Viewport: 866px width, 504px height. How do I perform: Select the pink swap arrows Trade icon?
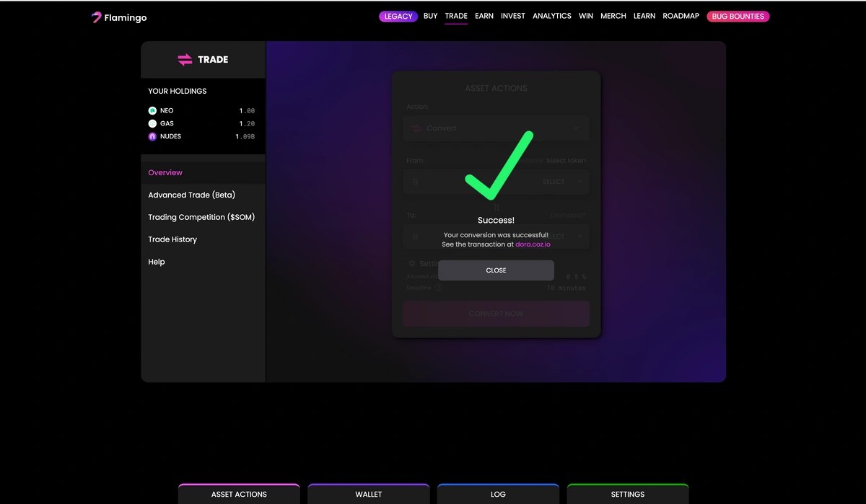pyautogui.click(x=185, y=59)
